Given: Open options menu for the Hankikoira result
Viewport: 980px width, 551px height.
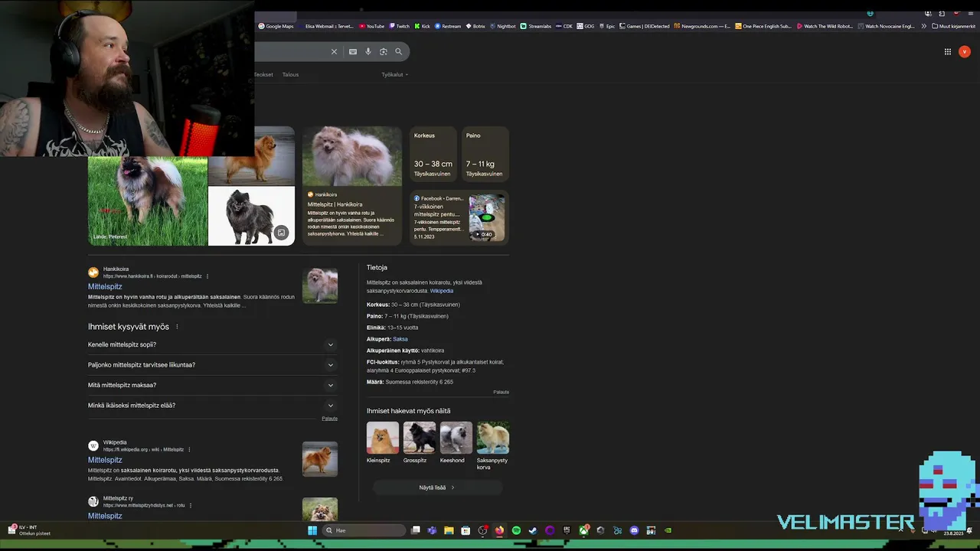Looking at the screenshot, I should point(207,276).
